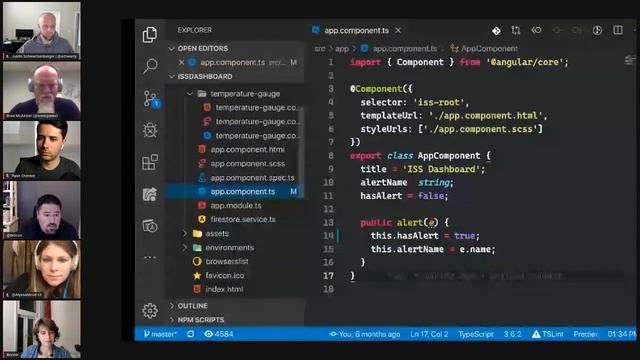
Task: Select the woman with headphones video thumbnail
Action: pos(42,270)
